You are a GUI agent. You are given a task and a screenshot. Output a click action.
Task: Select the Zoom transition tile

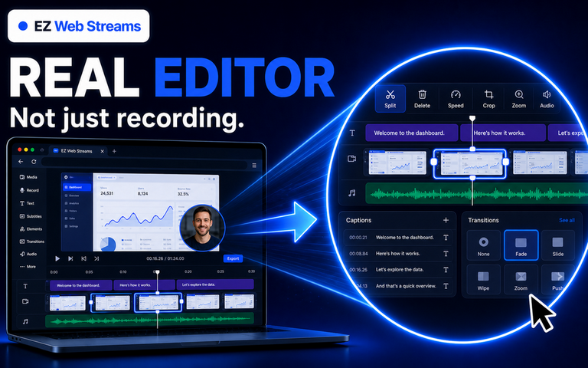click(x=521, y=279)
